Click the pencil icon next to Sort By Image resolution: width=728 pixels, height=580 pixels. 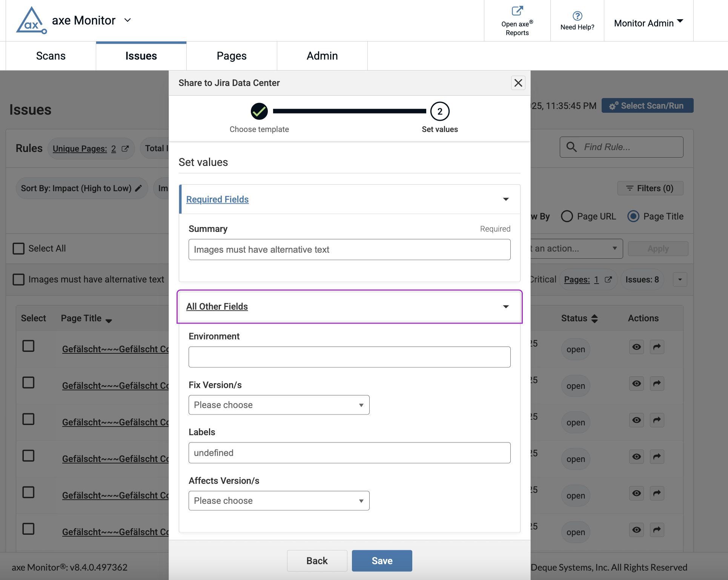tap(138, 188)
